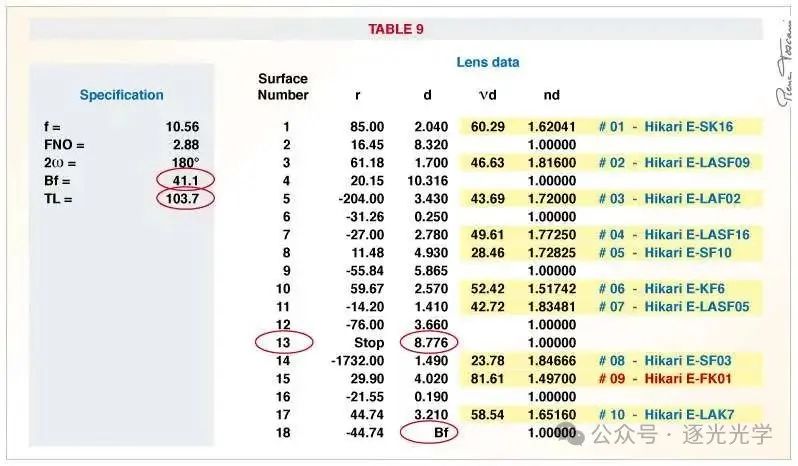Click the radius value -1732.00
The width and height of the screenshot is (798, 466).
pyautogui.click(x=357, y=361)
